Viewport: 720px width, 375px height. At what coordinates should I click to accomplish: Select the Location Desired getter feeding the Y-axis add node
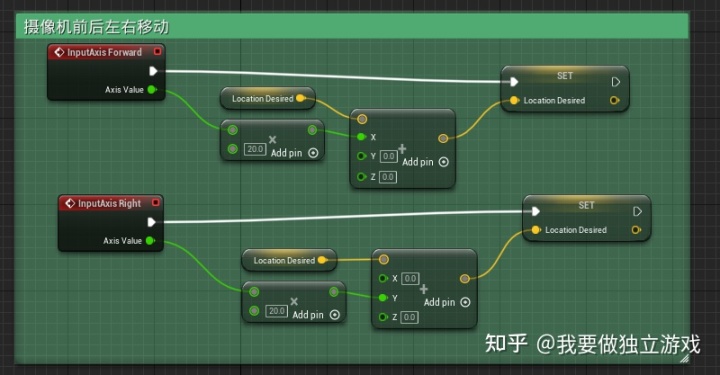pyautogui.click(x=289, y=260)
